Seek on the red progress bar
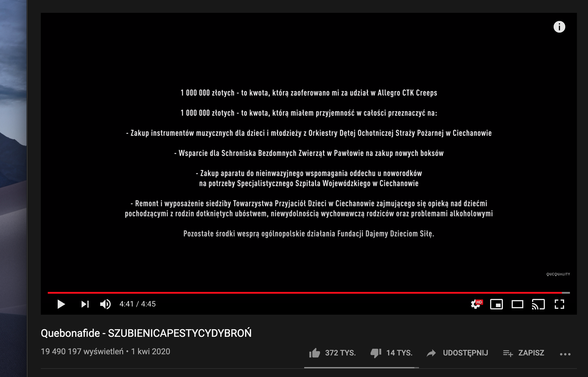The width and height of the screenshot is (588, 377). 304,293
